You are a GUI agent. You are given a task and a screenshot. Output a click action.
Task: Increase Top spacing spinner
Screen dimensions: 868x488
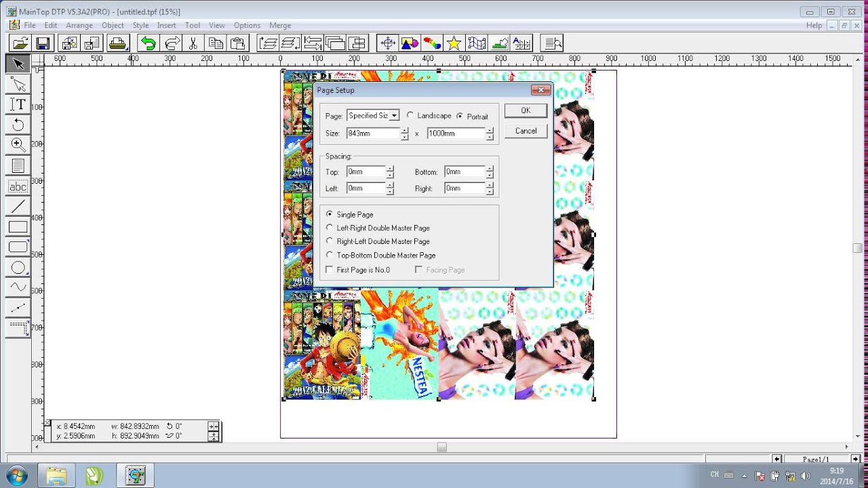click(390, 169)
